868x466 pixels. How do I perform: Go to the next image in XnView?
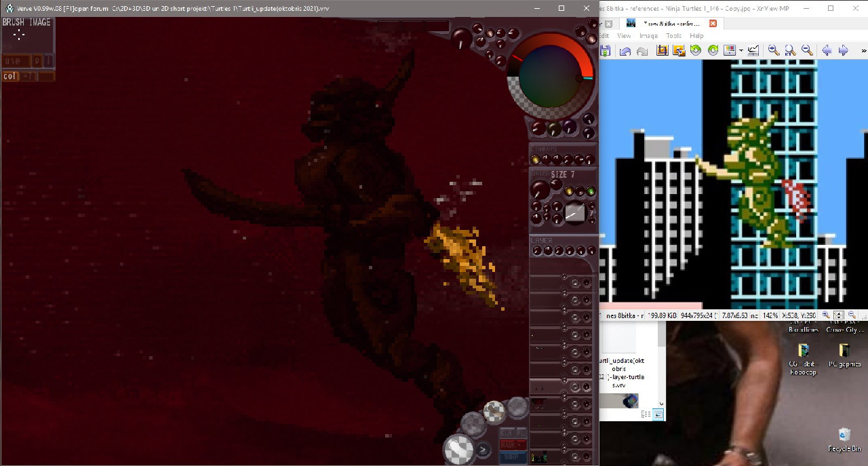844,50
